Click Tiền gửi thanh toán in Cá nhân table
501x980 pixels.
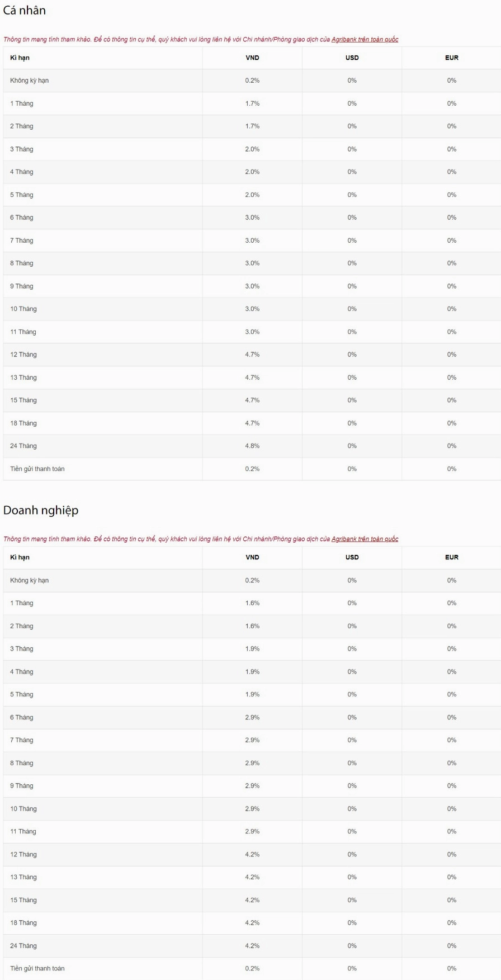(37, 469)
